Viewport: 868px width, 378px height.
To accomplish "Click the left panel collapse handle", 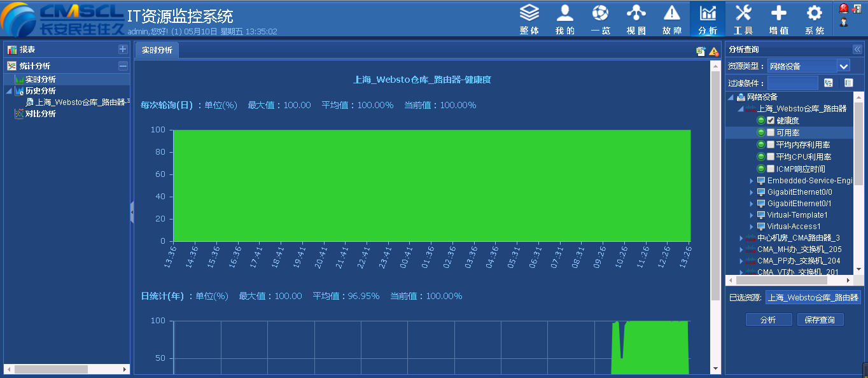I will pyautogui.click(x=132, y=212).
